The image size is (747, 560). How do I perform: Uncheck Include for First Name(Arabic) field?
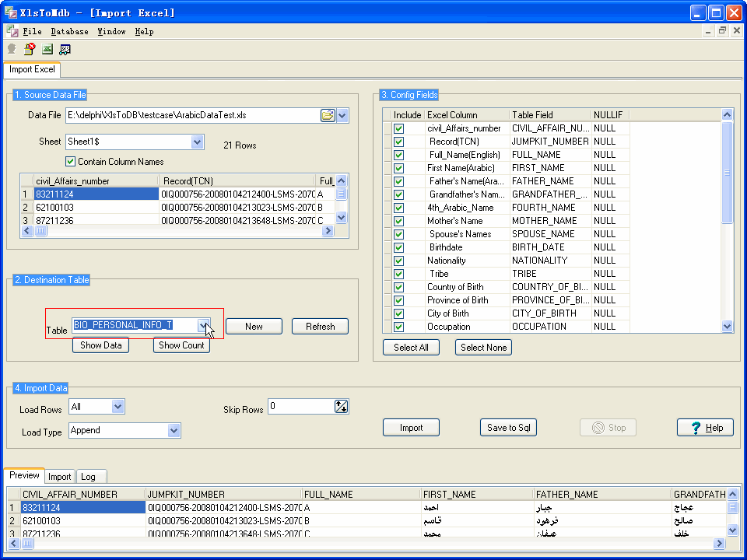coord(398,168)
